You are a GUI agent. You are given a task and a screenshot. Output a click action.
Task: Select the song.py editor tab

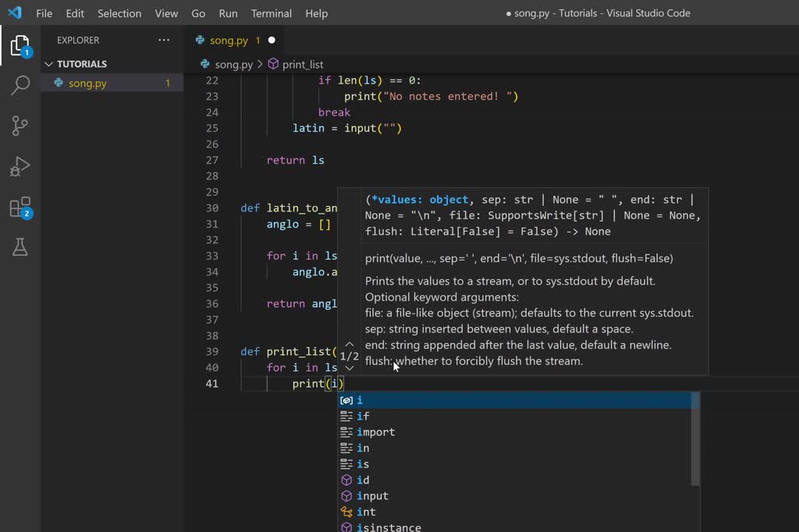click(x=229, y=40)
